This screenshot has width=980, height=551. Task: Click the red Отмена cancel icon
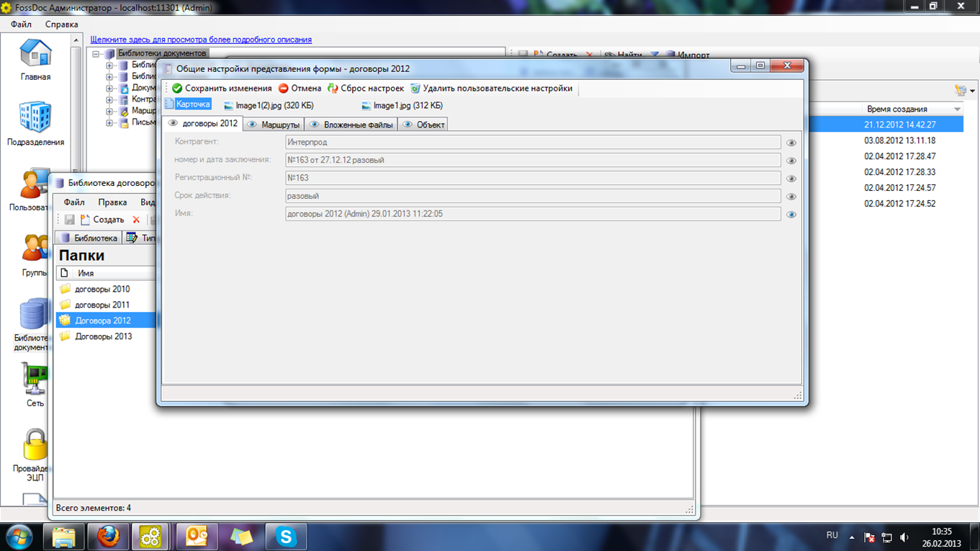coord(283,89)
